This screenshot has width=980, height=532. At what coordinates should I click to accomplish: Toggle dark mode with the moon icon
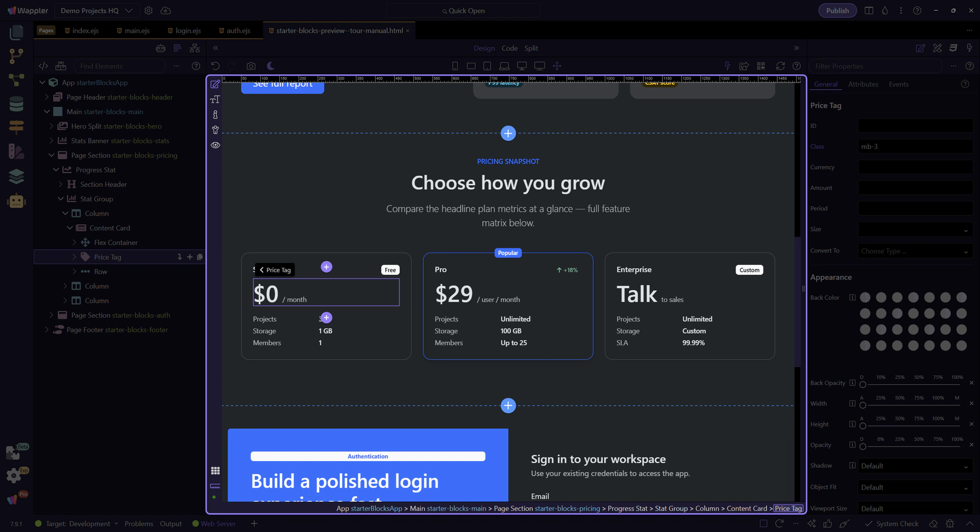[271, 66]
